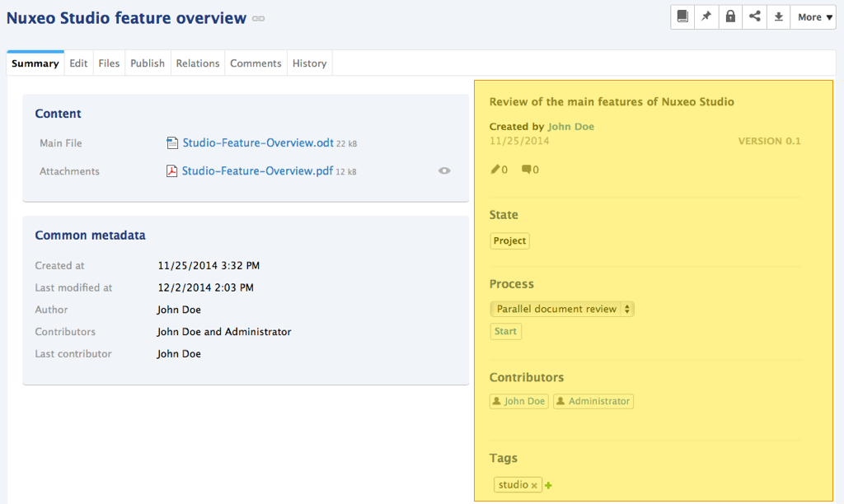Screen dimensions: 844x504
Task: Click the Tags heading in the side panel
Action: click(x=504, y=458)
